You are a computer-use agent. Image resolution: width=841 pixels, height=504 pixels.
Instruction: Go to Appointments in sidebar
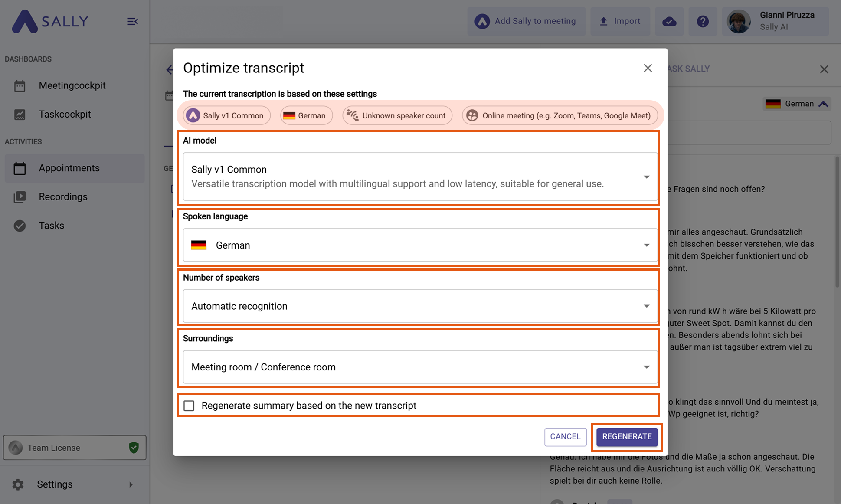[x=69, y=168]
